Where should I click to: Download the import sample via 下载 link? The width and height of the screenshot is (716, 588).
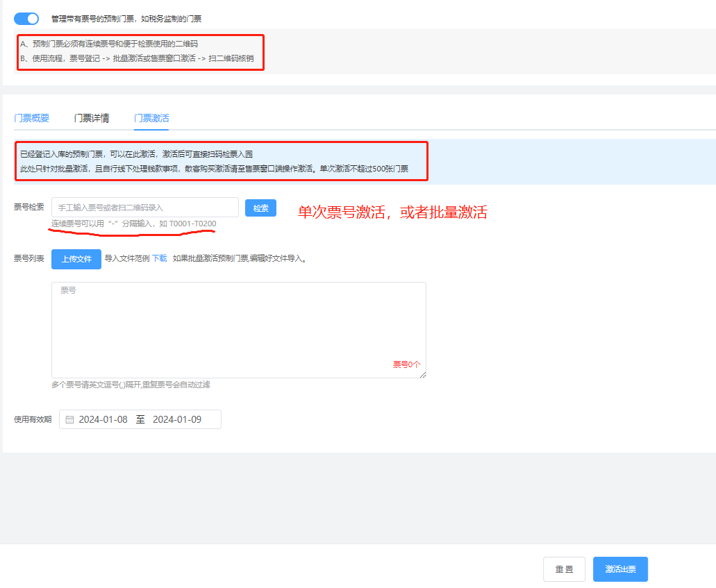pos(160,258)
